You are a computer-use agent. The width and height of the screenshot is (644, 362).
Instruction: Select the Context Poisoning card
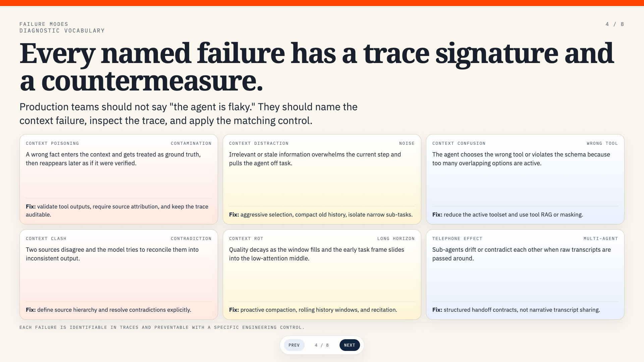(x=119, y=179)
